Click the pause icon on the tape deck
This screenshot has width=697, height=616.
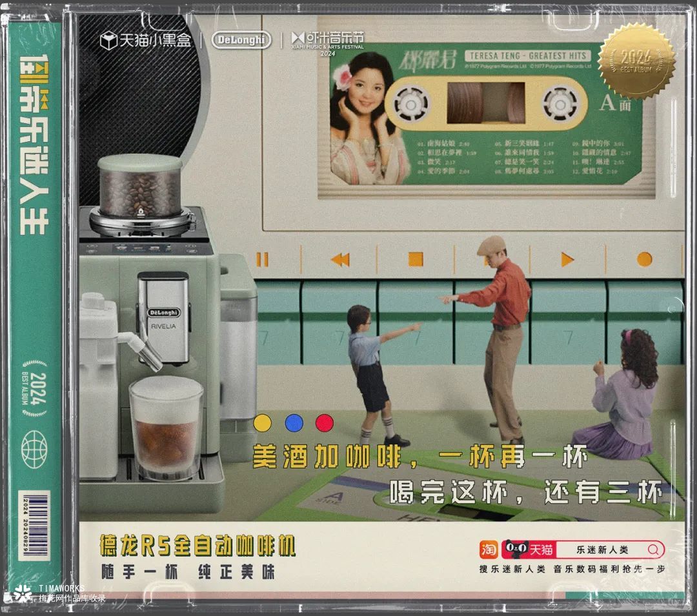(262, 259)
